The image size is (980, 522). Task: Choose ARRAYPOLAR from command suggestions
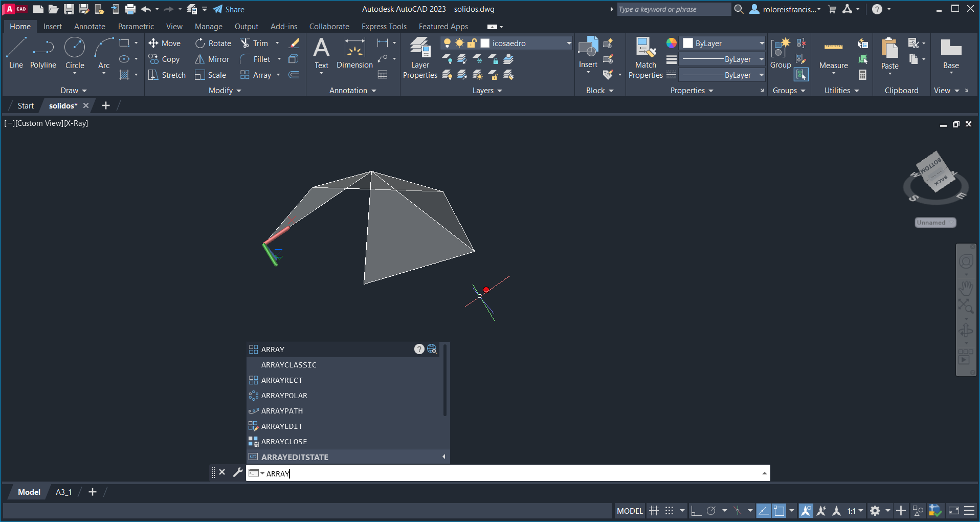click(x=284, y=396)
